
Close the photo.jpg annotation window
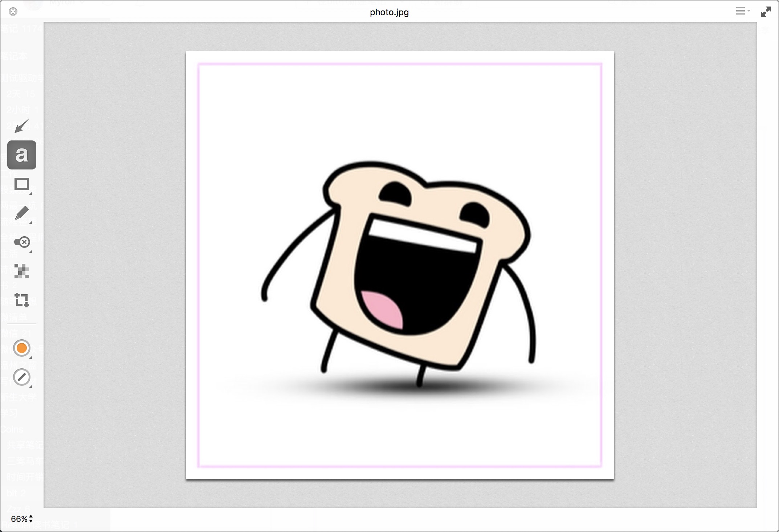point(13,12)
